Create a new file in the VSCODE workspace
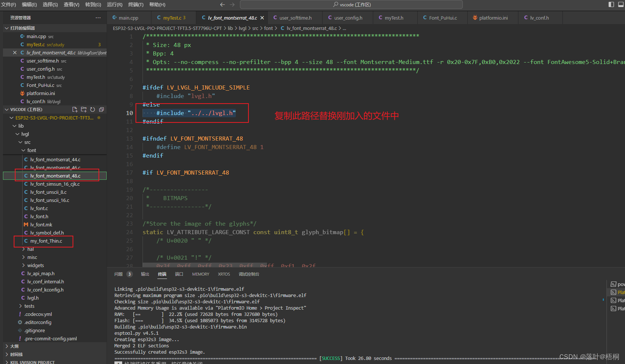Screen dimensions: 625x364 pyautogui.click(x=75, y=109)
